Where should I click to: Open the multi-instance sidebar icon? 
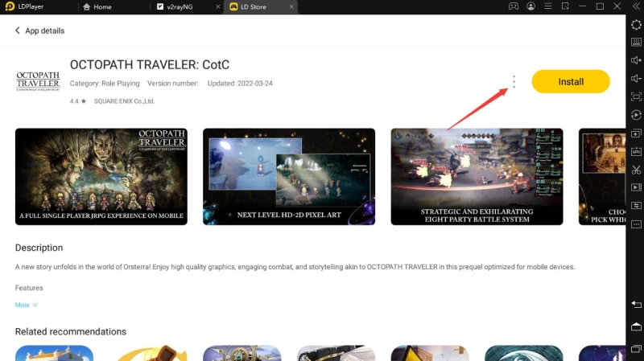coord(636,133)
